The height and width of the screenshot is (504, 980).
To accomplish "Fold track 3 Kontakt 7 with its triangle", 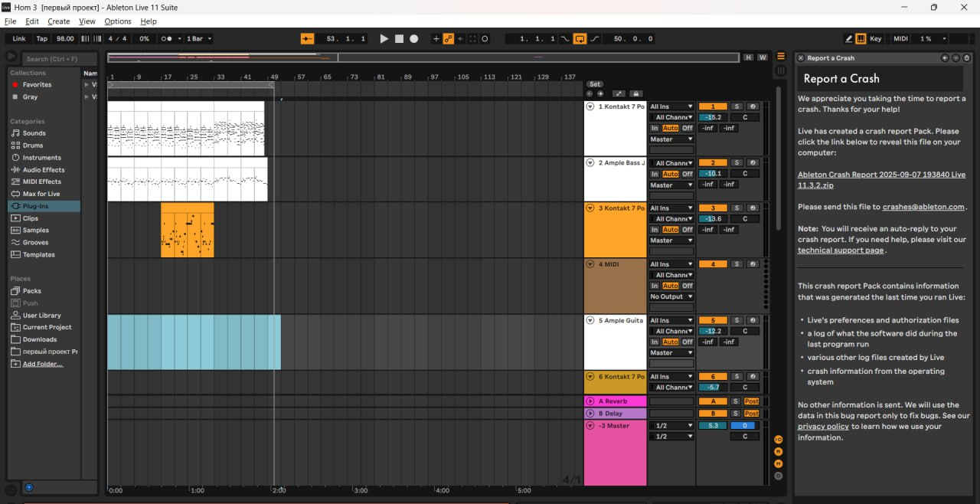I will pyautogui.click(x=590, y=208).
